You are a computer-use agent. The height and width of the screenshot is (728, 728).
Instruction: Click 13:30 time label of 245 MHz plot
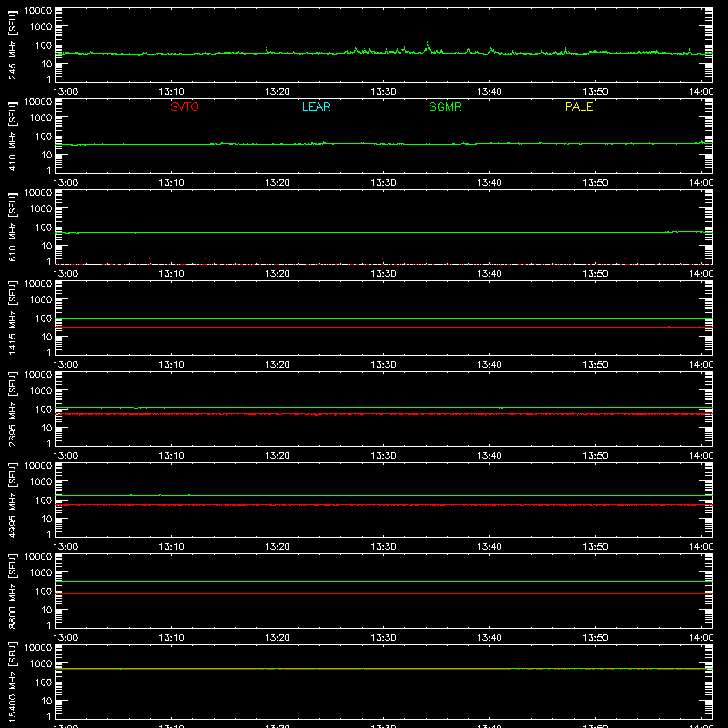[x=383, y=92]
